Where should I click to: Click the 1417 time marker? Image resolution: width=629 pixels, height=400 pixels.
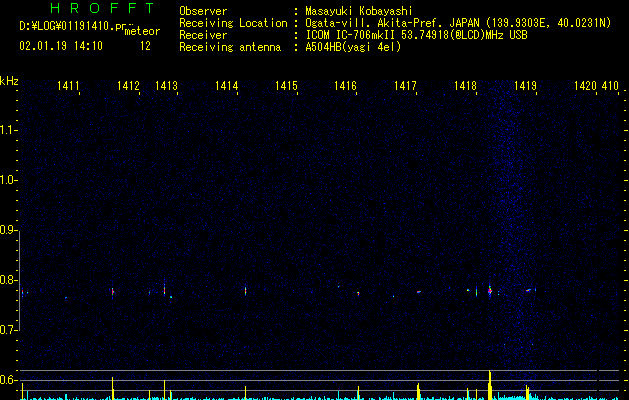405,85
